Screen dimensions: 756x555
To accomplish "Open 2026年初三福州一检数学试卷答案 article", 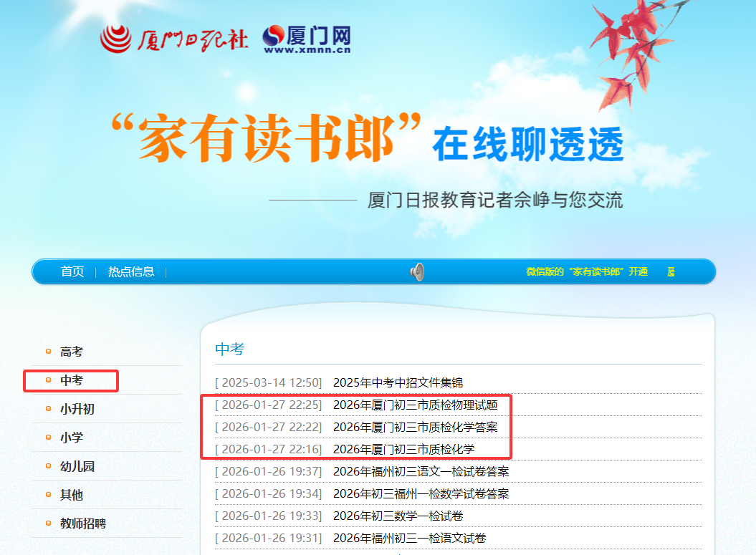I will (x=421, y=494).
